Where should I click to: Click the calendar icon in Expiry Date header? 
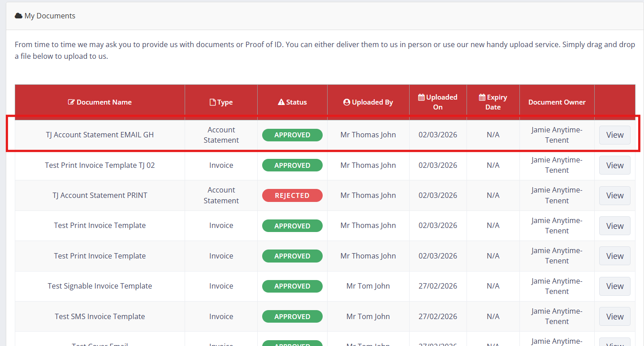(x=482, y=97)
